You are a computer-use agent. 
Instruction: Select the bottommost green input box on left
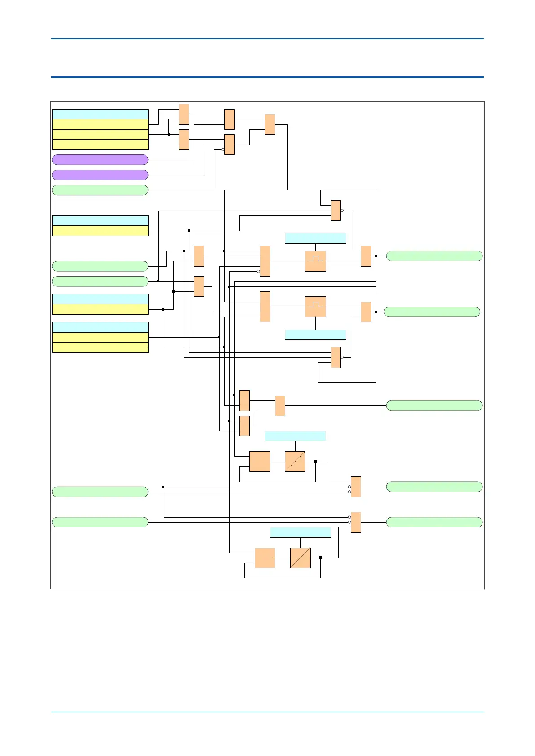tap(100, 522)
